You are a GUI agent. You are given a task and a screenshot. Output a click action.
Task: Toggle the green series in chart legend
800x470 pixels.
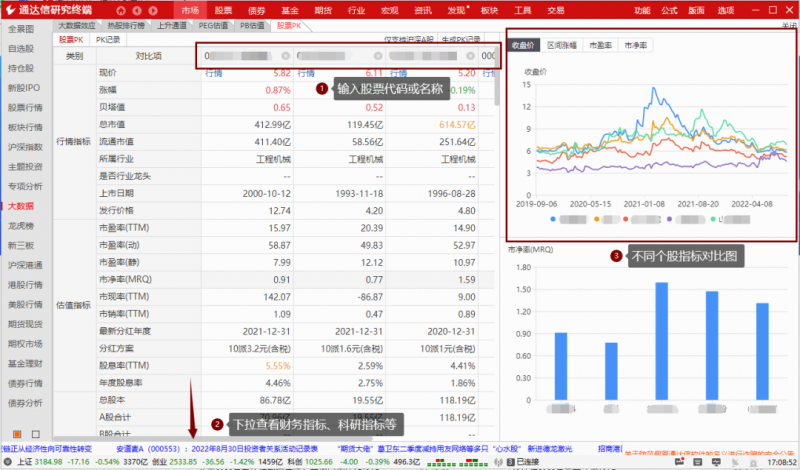pyautogui.click(x=713, y=219)
